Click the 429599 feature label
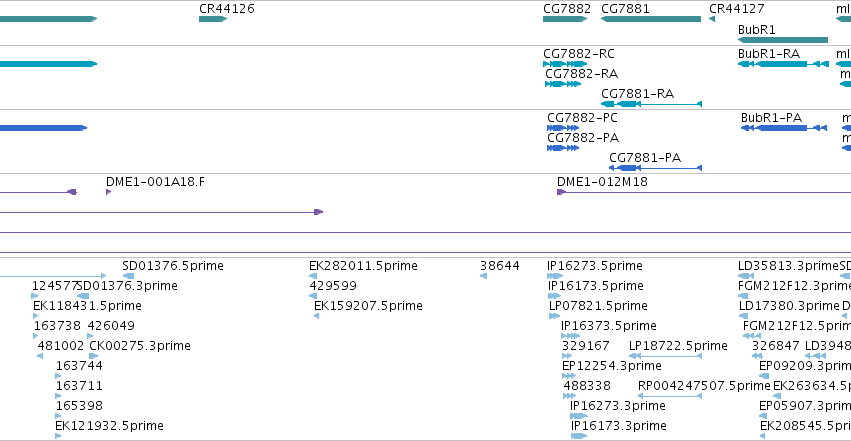The height and width of the screenshot is (441, 851). [x=333, y=286]
